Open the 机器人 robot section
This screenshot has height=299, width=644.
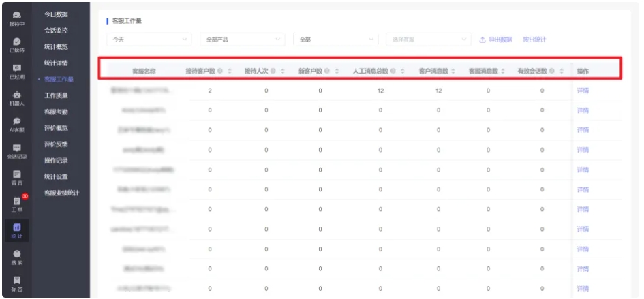click(17, 98)
